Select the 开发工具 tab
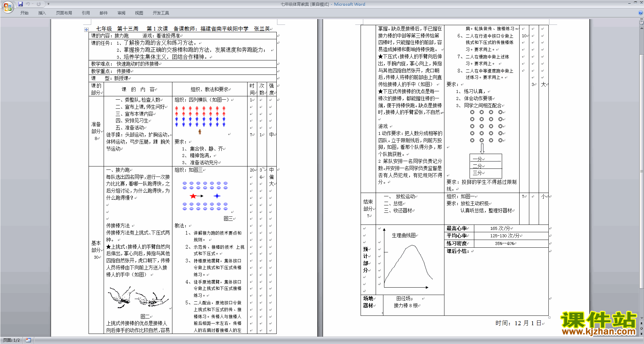This screenshot has width=644, height=344. 161,13
